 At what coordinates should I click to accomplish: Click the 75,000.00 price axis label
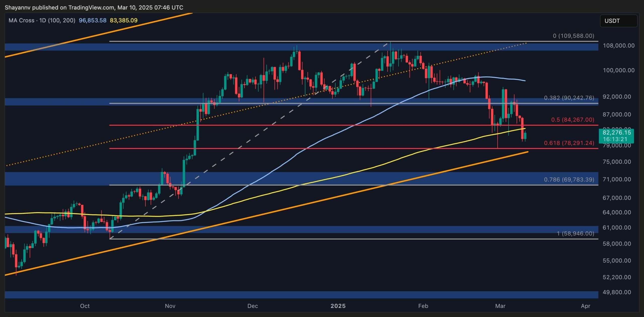[617, 162]
